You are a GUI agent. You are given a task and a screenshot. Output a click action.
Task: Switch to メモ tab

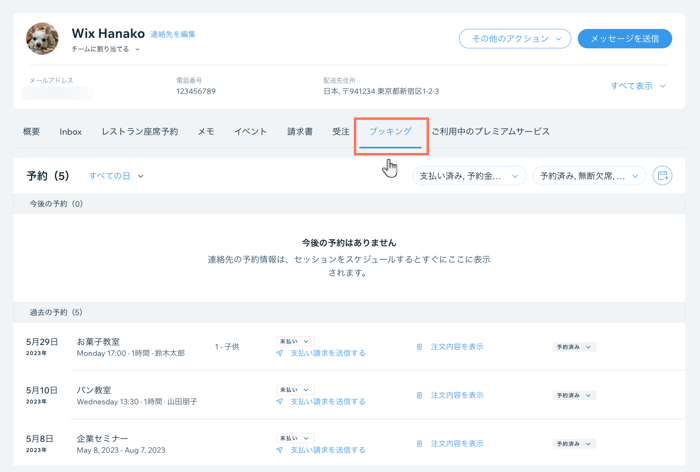[x=206, y=132]
